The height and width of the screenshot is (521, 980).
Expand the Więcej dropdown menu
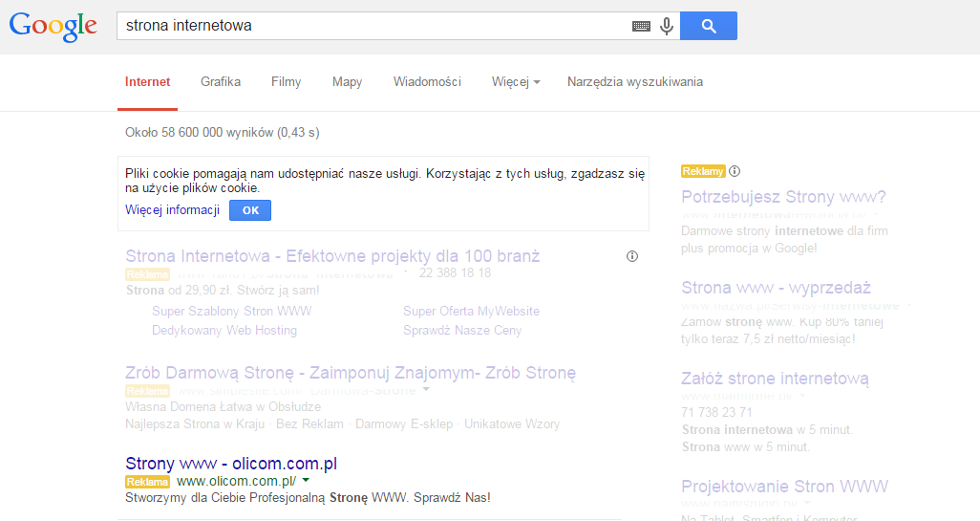[516, 82]
